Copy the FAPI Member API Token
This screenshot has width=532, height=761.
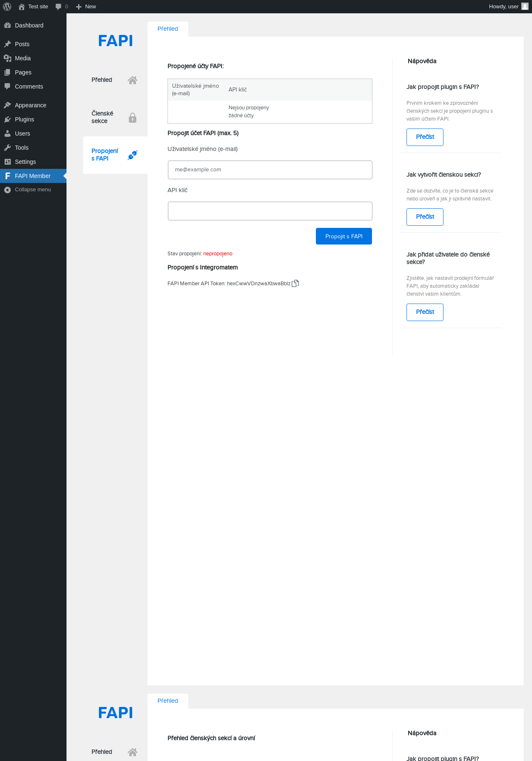coord(296,283)
